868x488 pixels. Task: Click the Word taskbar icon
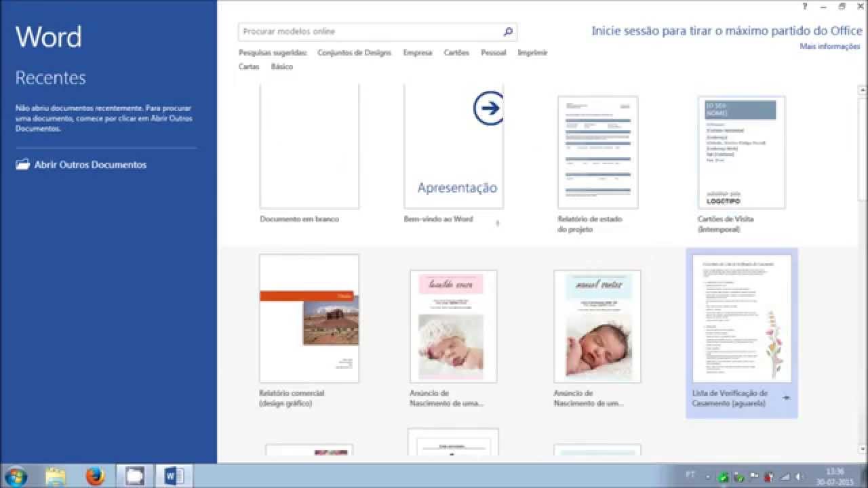[174, 476]
